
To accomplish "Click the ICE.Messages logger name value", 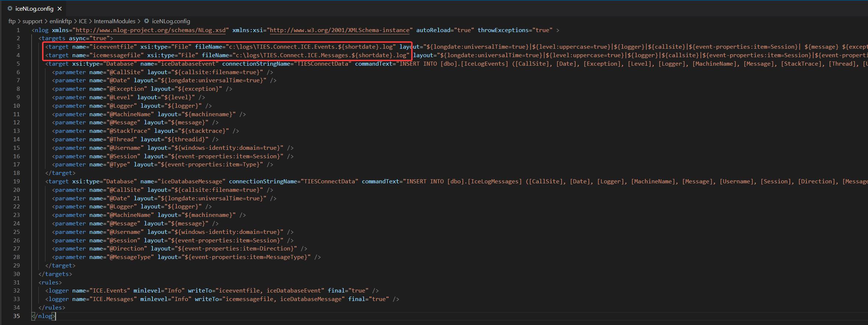I will [113, 299].
